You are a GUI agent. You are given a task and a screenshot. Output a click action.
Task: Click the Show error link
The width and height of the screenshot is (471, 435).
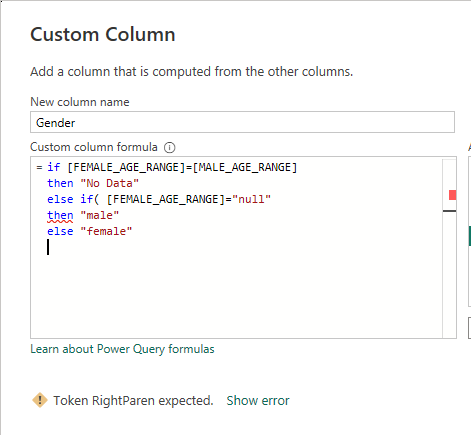point(258,400)
